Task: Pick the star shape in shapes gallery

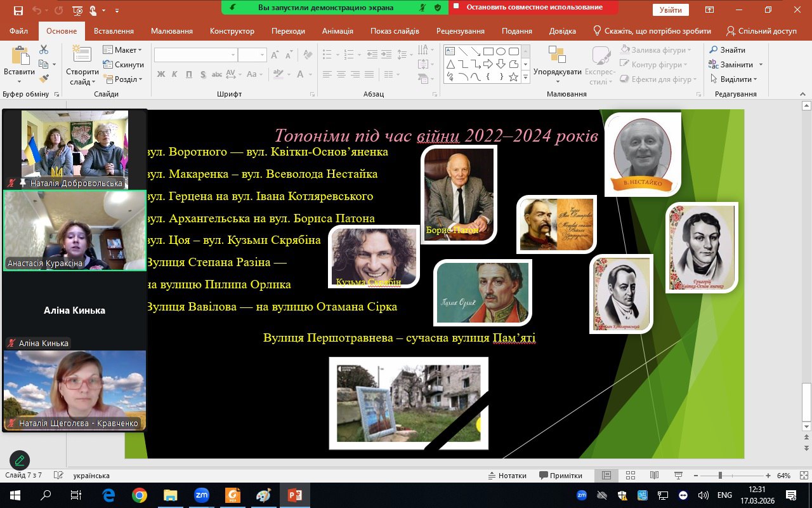Action: [513, 77]
